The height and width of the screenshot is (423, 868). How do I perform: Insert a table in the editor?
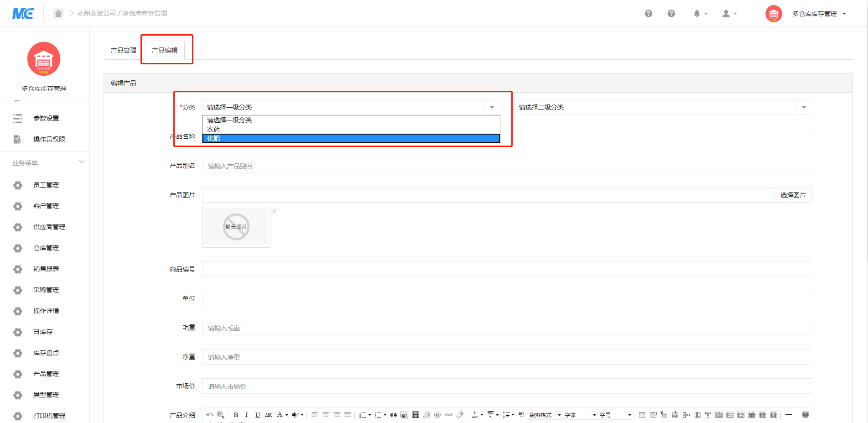coord(642,415)
